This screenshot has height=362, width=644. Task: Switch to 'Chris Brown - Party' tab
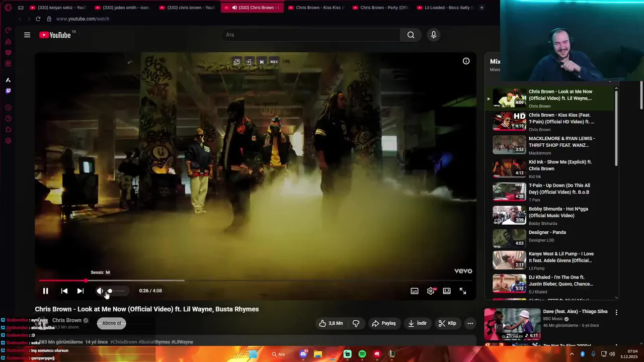click(x=381, y=8)
